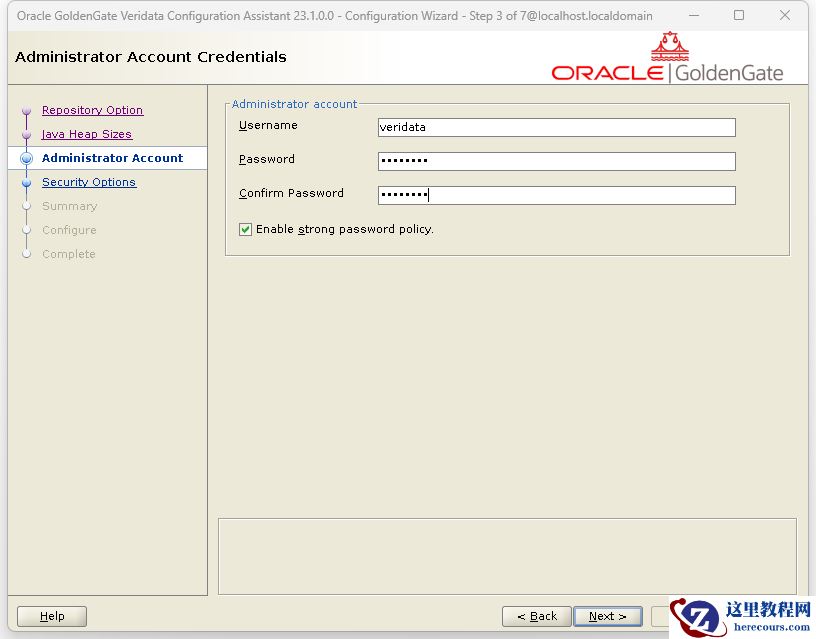Open Help for this wizard
This screenshot has width=816, height=639.
(x=52, y=616)
